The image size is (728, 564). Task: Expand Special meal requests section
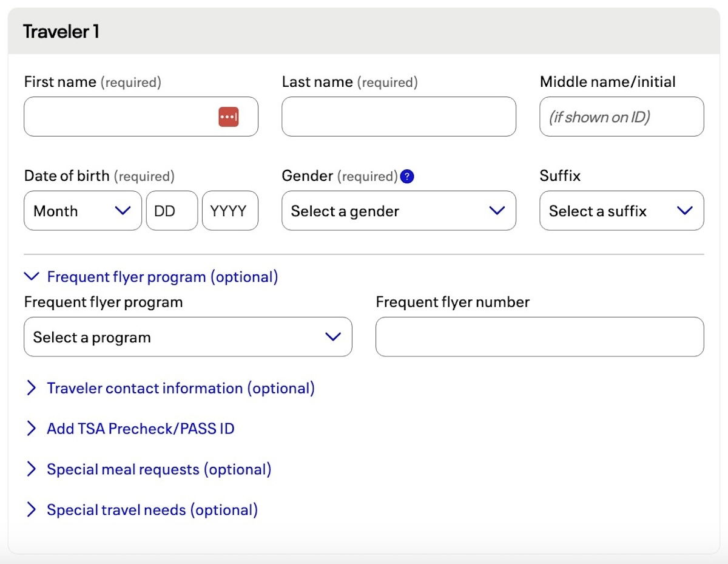158,469
